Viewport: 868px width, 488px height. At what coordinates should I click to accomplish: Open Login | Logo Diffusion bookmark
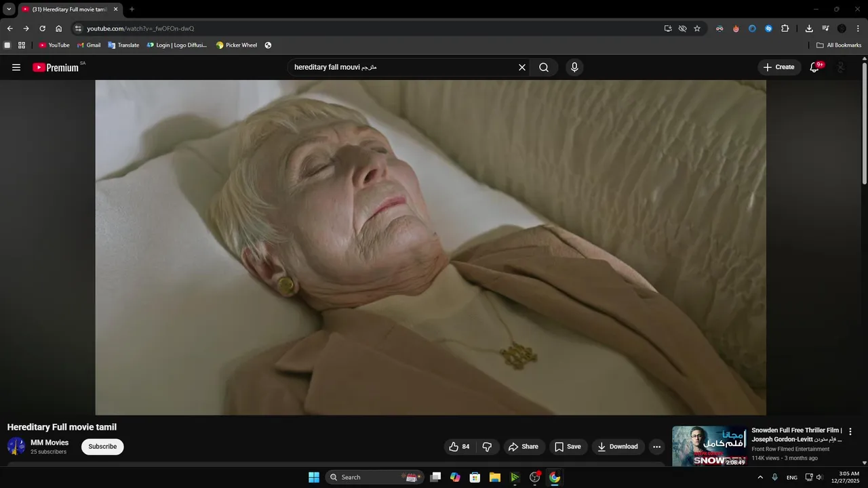coord(177,45)
